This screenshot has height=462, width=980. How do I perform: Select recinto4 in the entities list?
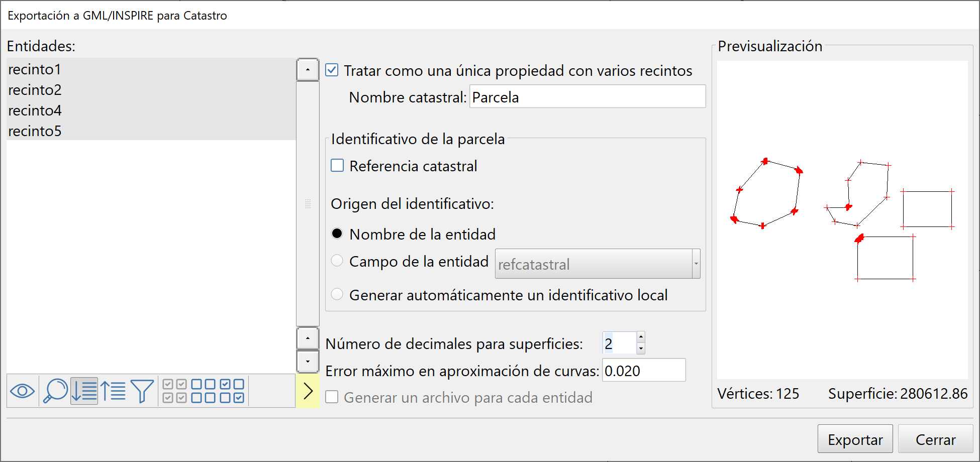tap(35, 110)
